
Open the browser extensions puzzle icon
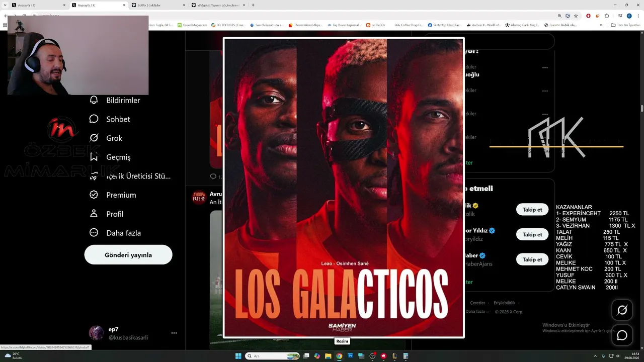607,16
